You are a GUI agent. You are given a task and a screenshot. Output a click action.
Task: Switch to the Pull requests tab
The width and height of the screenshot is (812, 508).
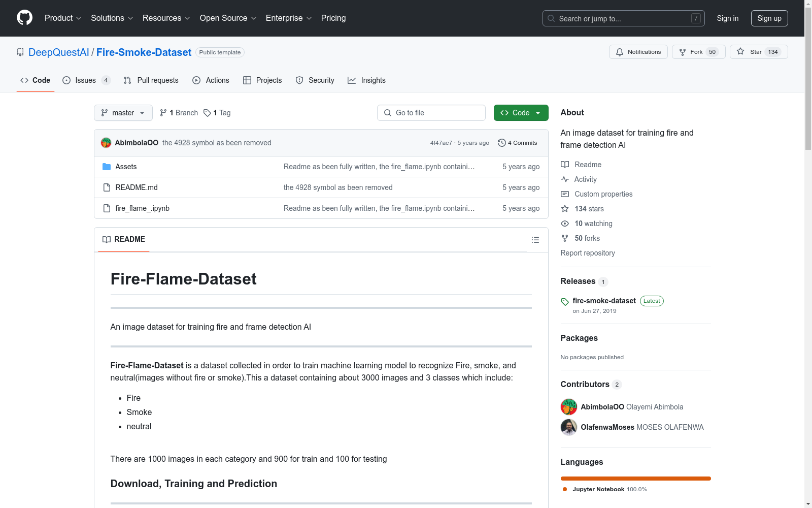click(151, 80)
